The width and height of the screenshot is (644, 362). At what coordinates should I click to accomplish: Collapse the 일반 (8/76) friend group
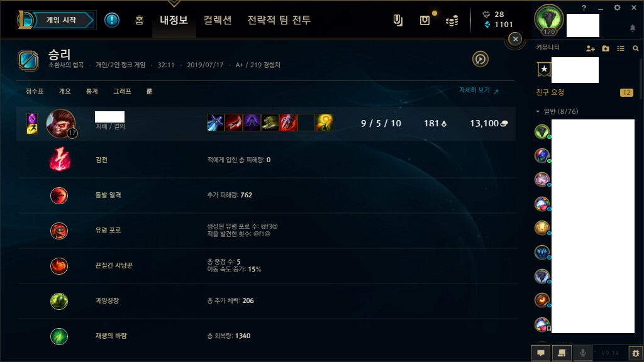coord(557,111)
